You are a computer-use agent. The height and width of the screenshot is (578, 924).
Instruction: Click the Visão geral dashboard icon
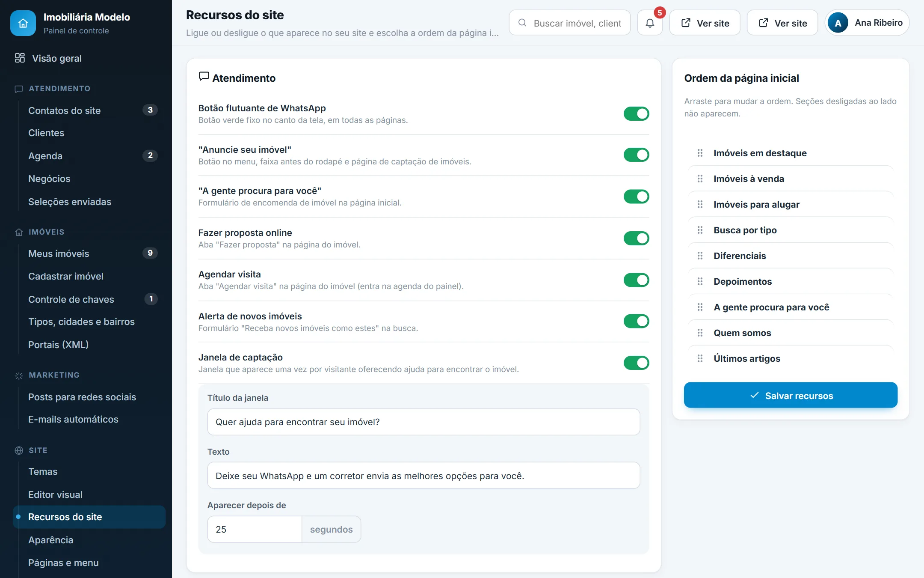tap(20, 58)
